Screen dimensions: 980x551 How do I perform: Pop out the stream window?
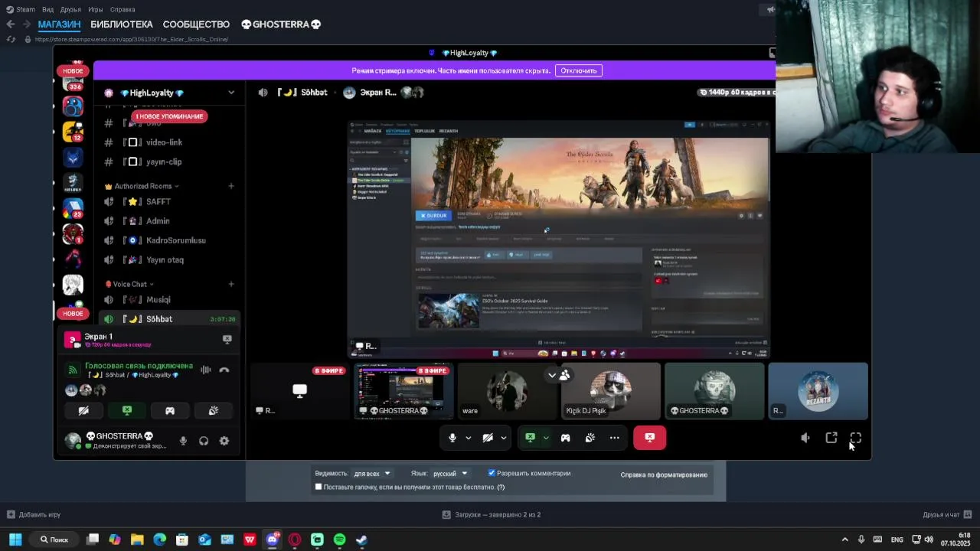click(831, 438)
